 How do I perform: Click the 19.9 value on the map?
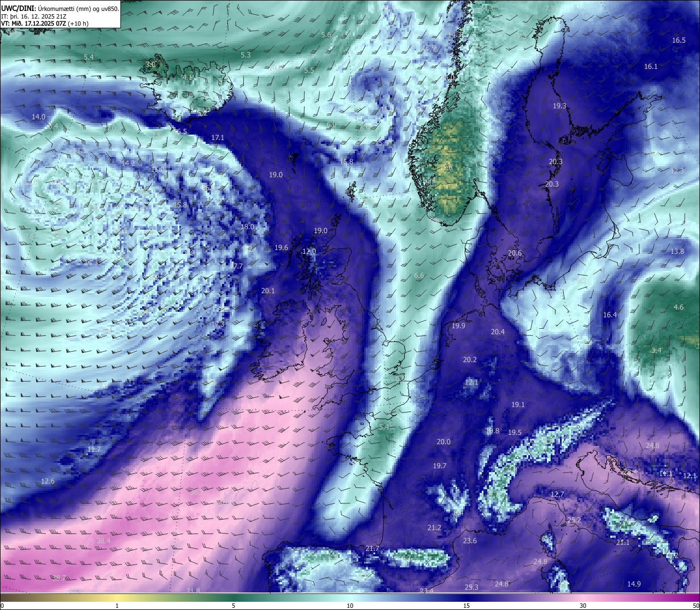coord(458,326)
